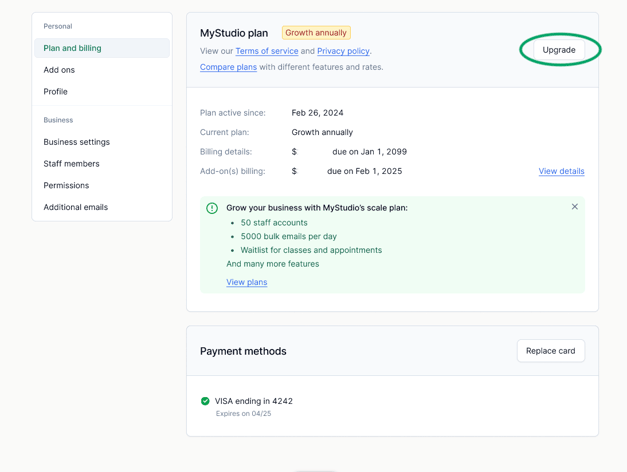Go to Add ons page

pos(59,70)
